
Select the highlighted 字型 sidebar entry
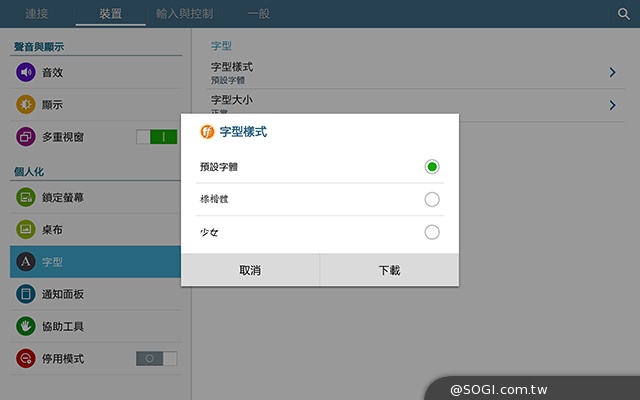pos(96,262)
